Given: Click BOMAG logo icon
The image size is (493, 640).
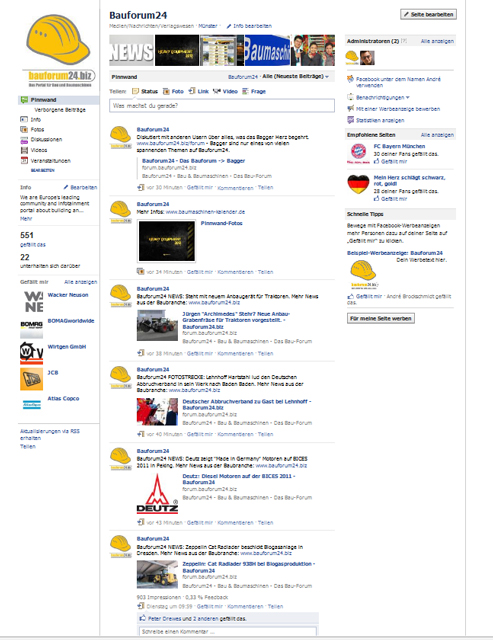Looking at the screenshot, I should pyautogui.click(x=31, y=327).
